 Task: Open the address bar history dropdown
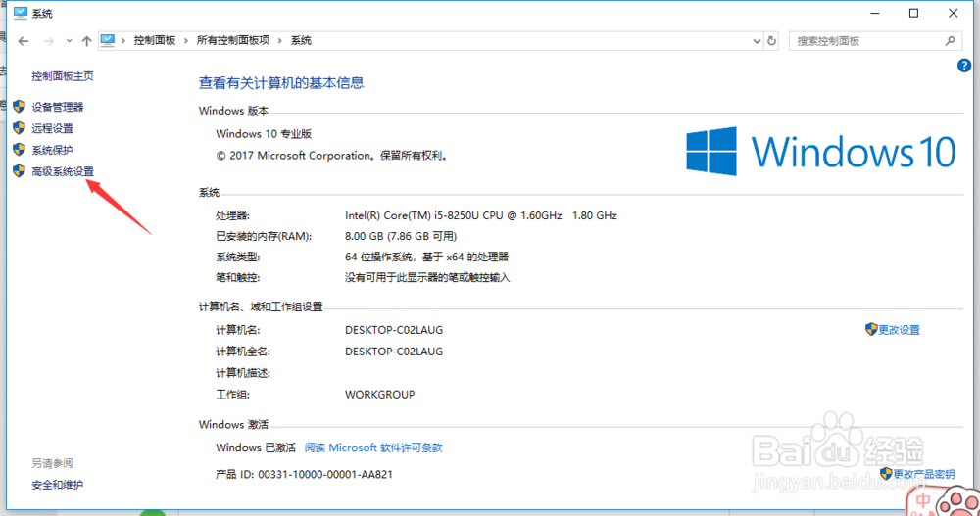[x=757, y=41]
